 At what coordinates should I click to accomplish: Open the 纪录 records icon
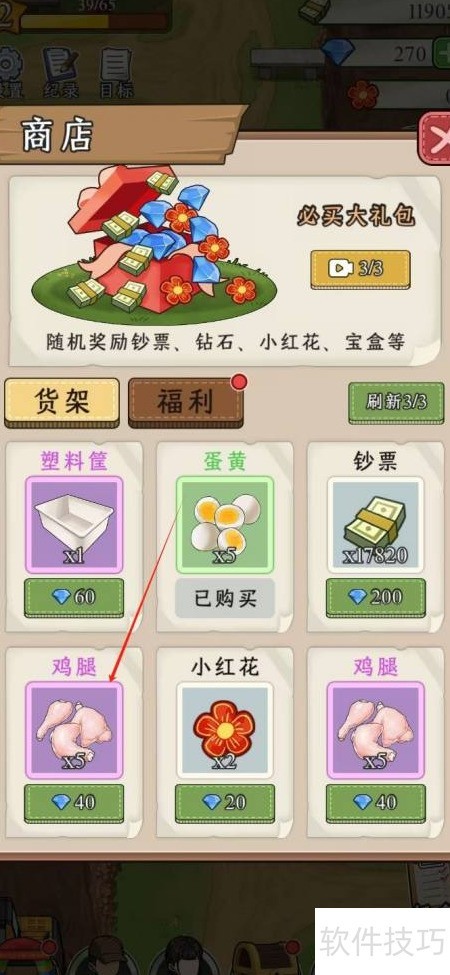tap(60, 72)
